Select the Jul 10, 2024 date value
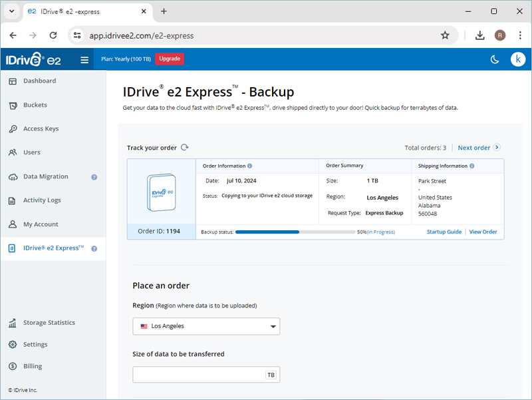532x400 pixels. click(x=241, y=180)
